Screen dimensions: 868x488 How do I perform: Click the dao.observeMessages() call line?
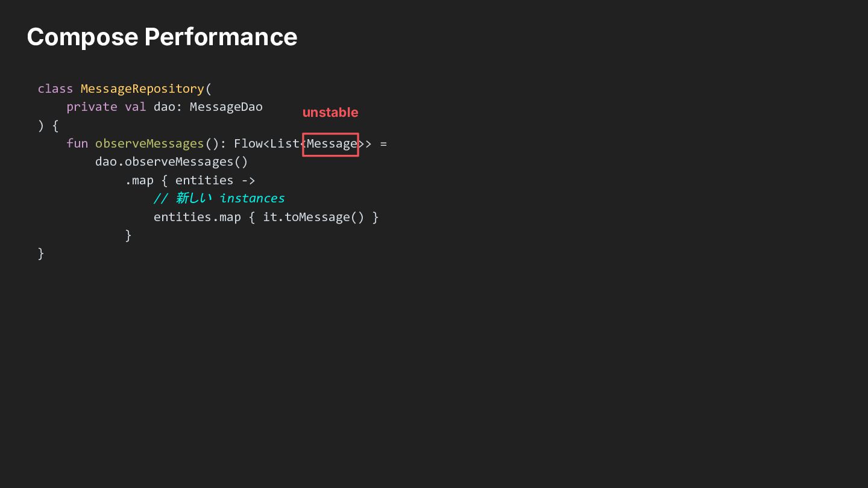point(172,161)
